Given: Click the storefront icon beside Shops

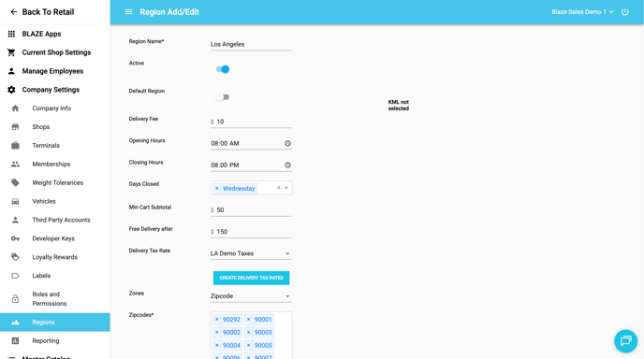Looking at the screenshot, I should [15, 127].
